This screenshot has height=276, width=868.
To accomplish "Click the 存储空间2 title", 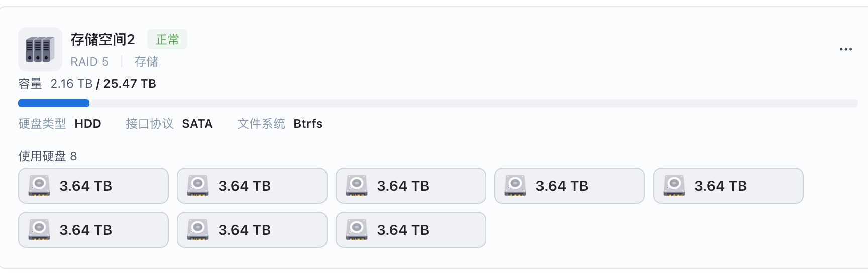I will coord(103,39).
